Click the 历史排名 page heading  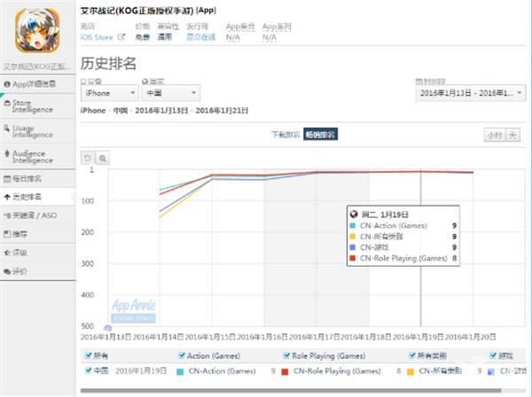coord(108,64)
